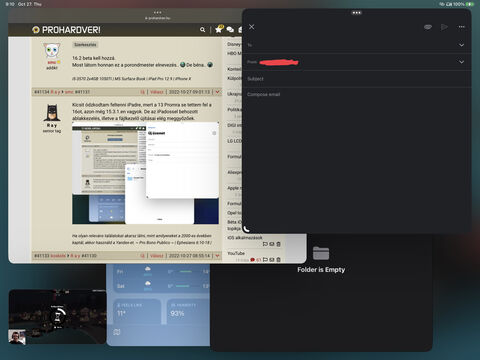Expand the To field chevron
Image resolution: width=480 pixels, height=360 pixels.
461,45
